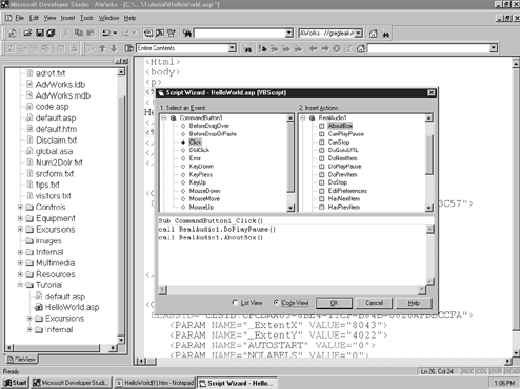Image resolution: width=520 pixels, height=389 pixels.
Task: Click the binoculars Find in Files icon
Action: click(x=188, y=33)
